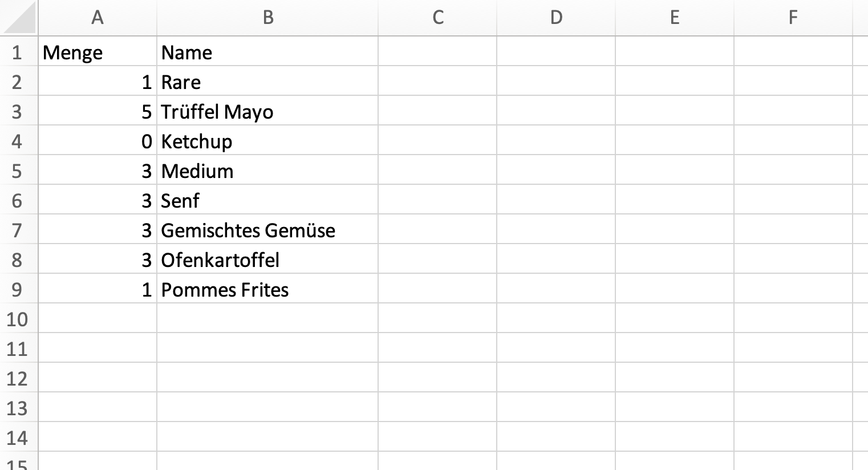868x470 pixels.
Task: Click the Menge header cell
Action: (x=98, y=51)
